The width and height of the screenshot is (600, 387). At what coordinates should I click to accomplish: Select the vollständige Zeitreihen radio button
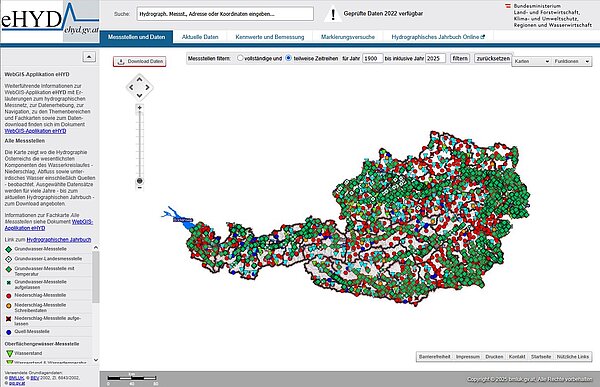point(240,58)
